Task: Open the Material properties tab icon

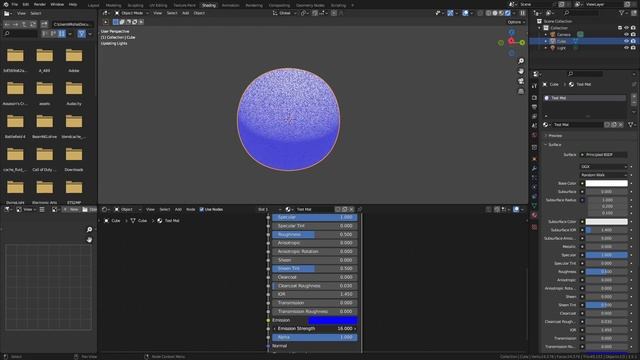Action: coord(534,215)
